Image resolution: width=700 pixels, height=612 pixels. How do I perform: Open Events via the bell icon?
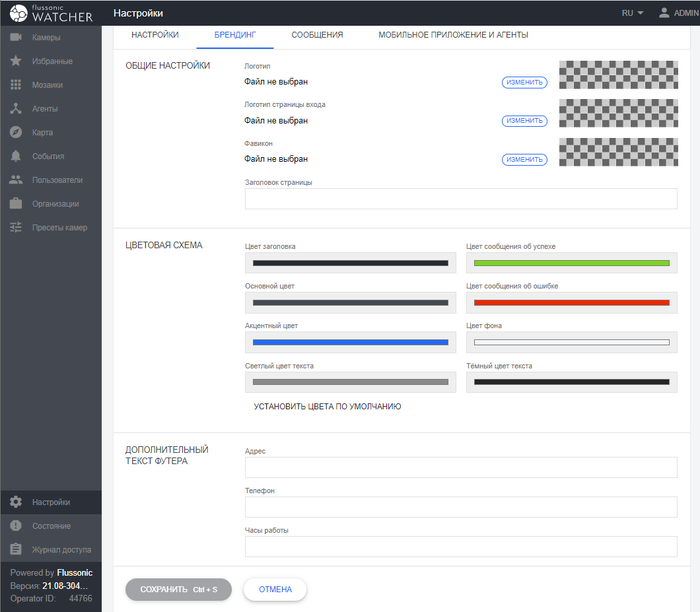tap(17, 156)
